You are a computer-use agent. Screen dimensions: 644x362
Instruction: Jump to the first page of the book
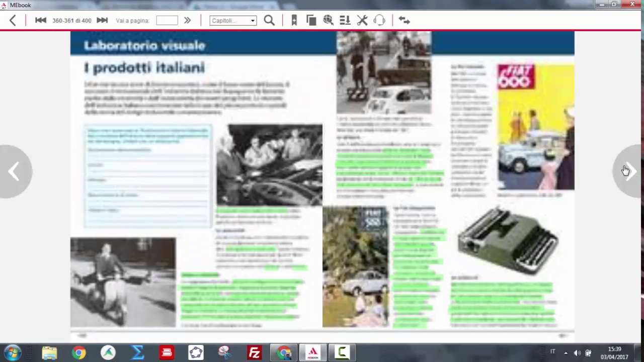click(41, 20)
